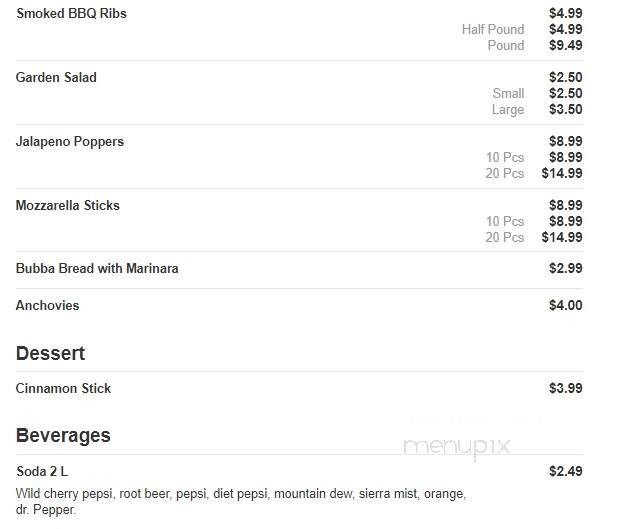Open the Cinnamon Stick dessert item
Screen dimensions: 636x529
pyautogui.click(x=63, y=388)
